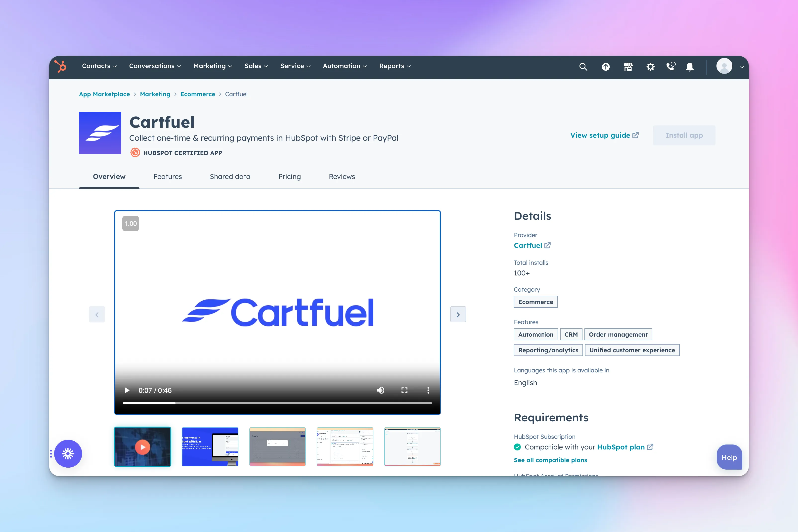Open the video more options menu
The width and height of the screenshot is (798, 532).
pyautogui.click(x=428, y=390)
